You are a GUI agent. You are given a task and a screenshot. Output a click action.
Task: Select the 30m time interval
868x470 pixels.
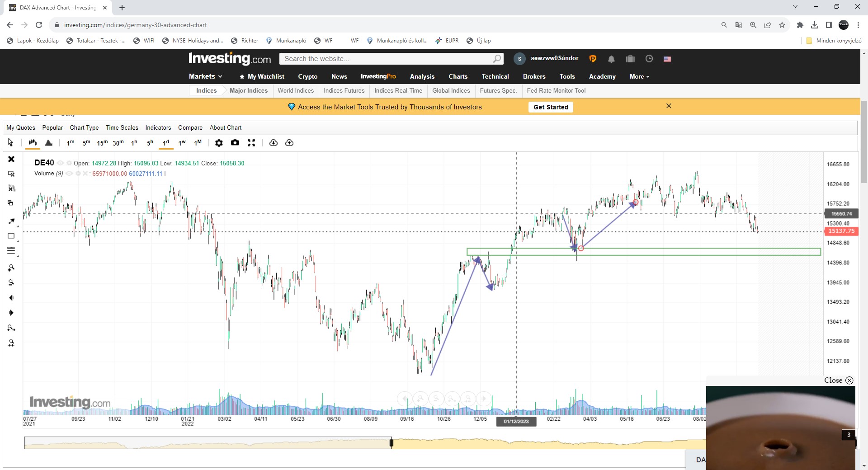118,143
